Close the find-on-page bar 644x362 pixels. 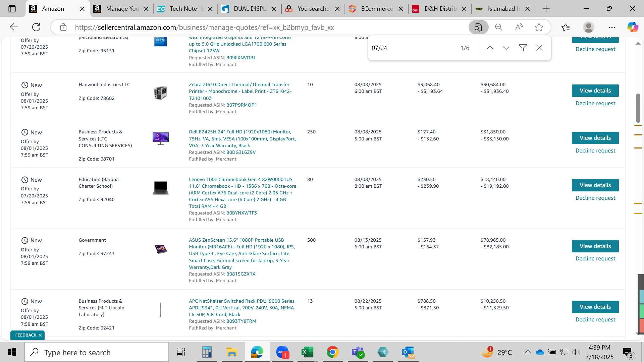539,48
